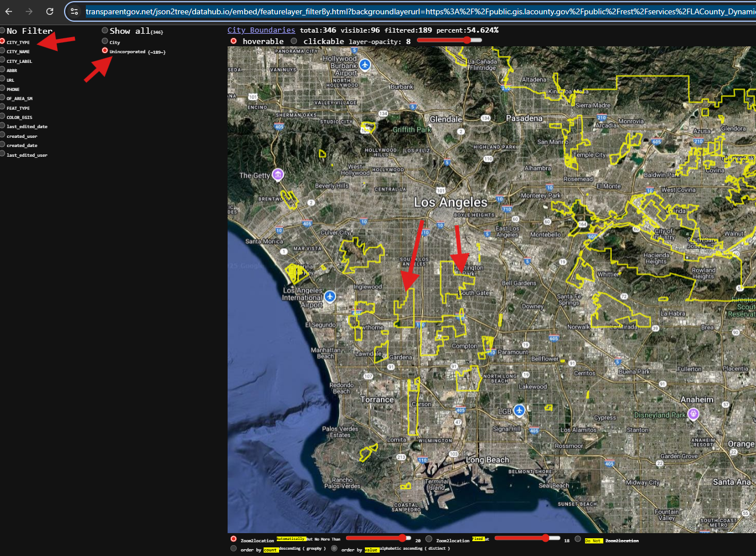756x556 pixels.
Task: Open the City_Boundaries link
Action: coord(261,30)
